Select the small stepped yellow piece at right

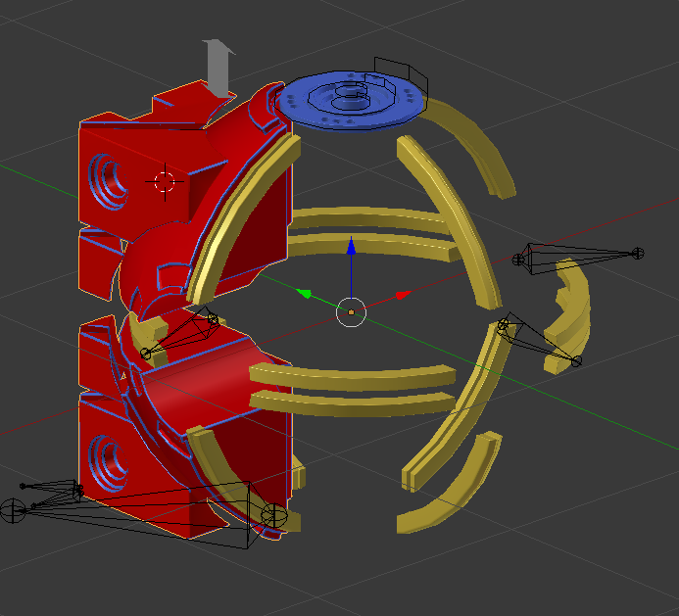[567, 316]
